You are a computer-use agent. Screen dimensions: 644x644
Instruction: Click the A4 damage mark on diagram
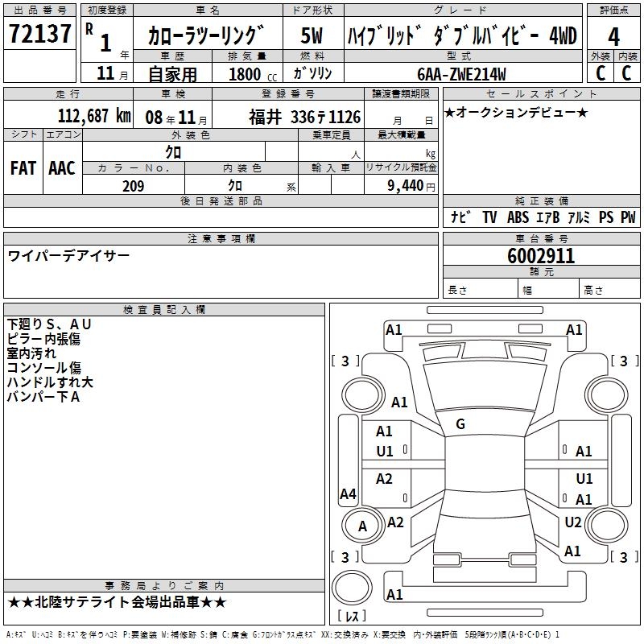pyautogui.click(x=348, y=493)
